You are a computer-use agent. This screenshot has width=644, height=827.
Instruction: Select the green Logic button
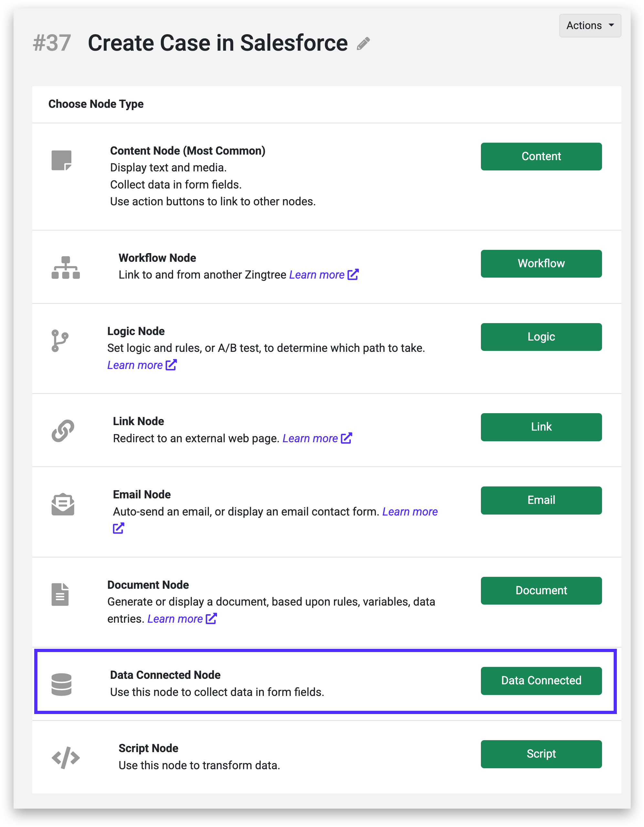(541, 337)
